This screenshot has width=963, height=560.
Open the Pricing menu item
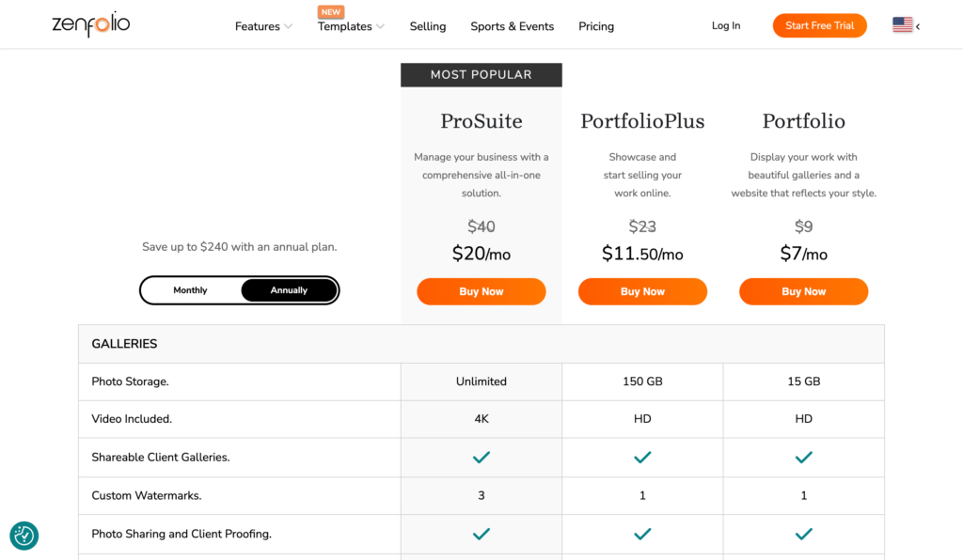[x=596, y=26]
